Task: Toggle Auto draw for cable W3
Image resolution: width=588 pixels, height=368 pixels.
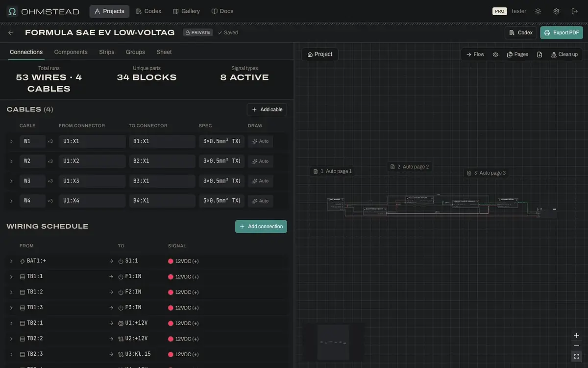Action: [260, 181]
